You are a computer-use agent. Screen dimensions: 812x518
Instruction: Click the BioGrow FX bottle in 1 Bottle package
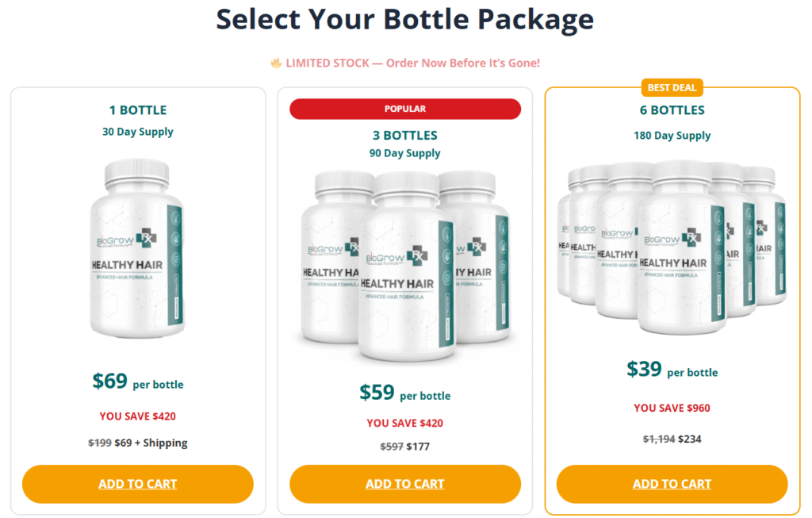click(138, 254)
